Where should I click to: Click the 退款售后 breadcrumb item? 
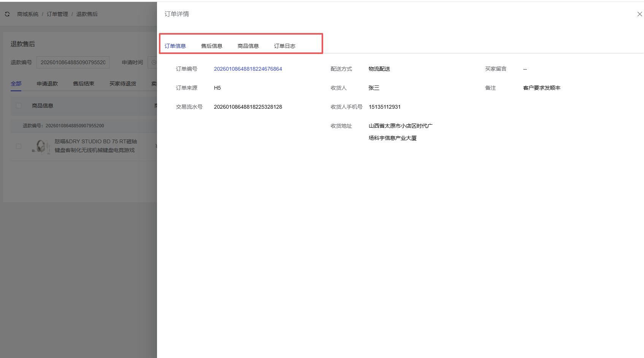click(x=87, y=14)
